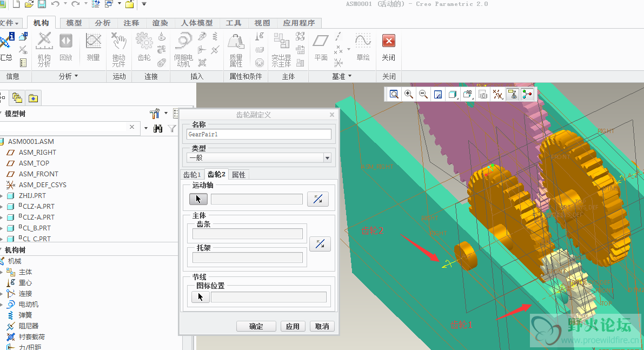The height and width of the screenshot is (350, 644).
Task: Undo the last action
Action: (x=55, y=4)
